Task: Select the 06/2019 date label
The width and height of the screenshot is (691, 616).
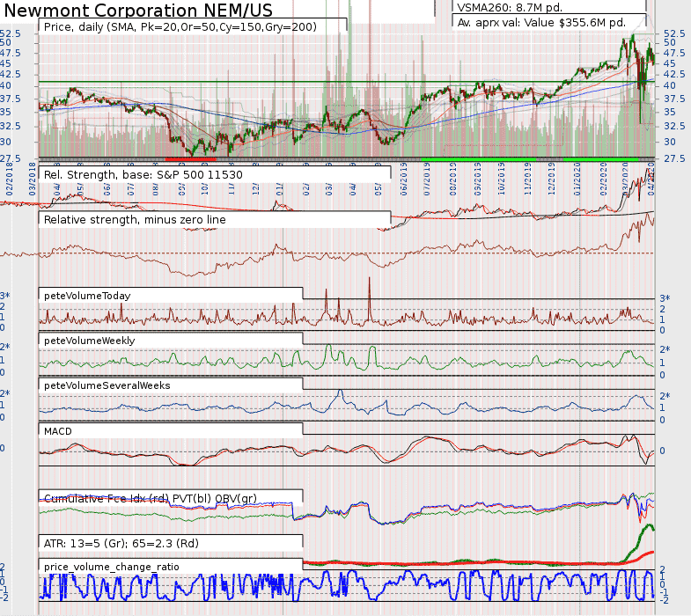Action: [404, 179]
